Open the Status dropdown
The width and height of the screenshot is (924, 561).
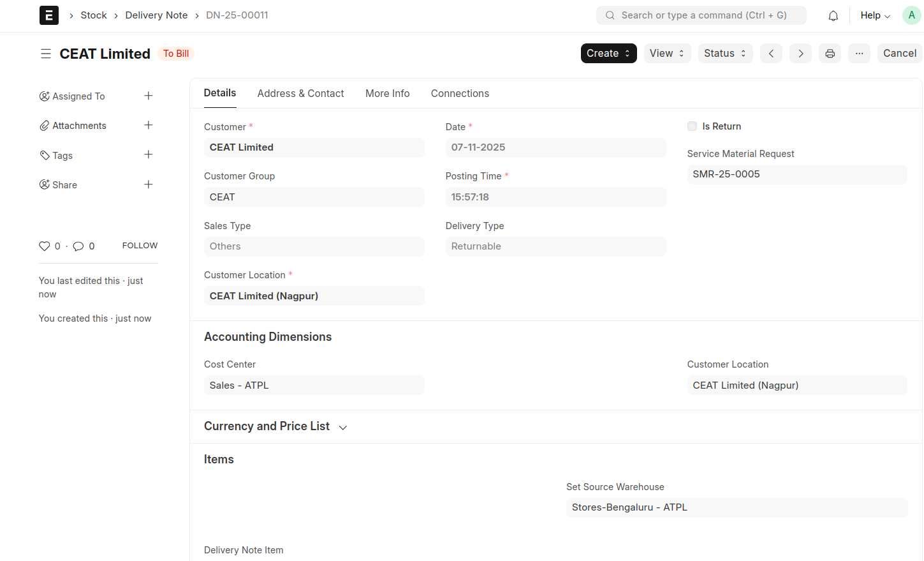(725, 54)
